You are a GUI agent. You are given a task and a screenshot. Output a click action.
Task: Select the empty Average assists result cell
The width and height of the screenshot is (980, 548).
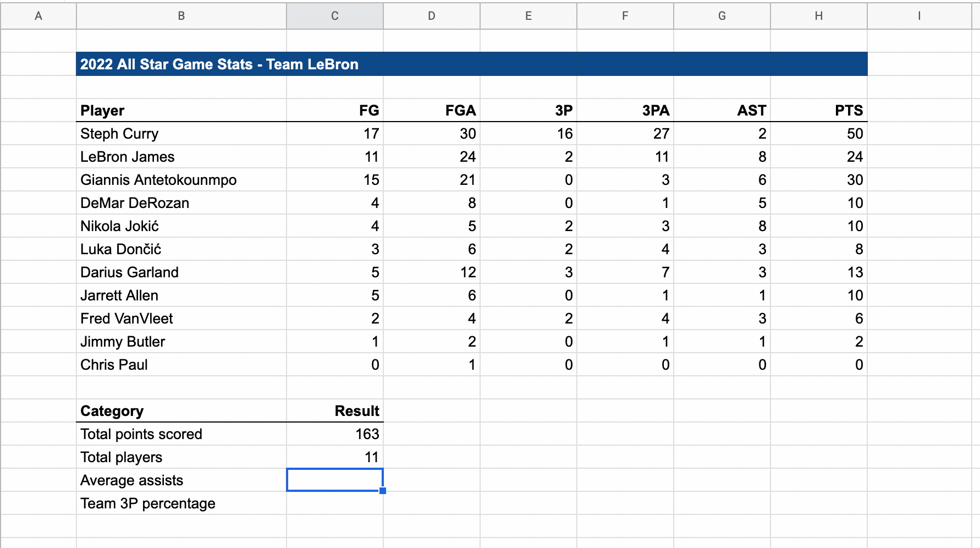tap(334, 480)
